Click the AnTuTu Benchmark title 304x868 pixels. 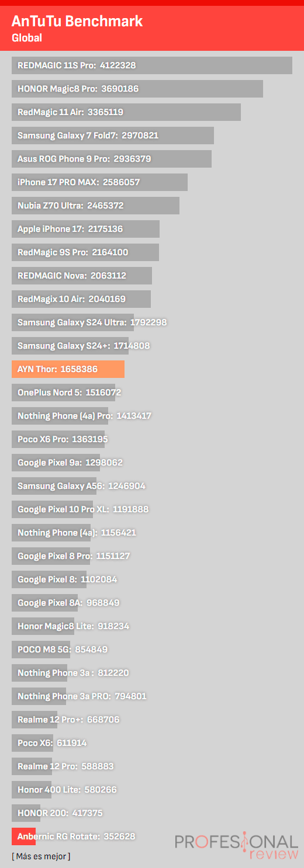[x=77, y=22]
